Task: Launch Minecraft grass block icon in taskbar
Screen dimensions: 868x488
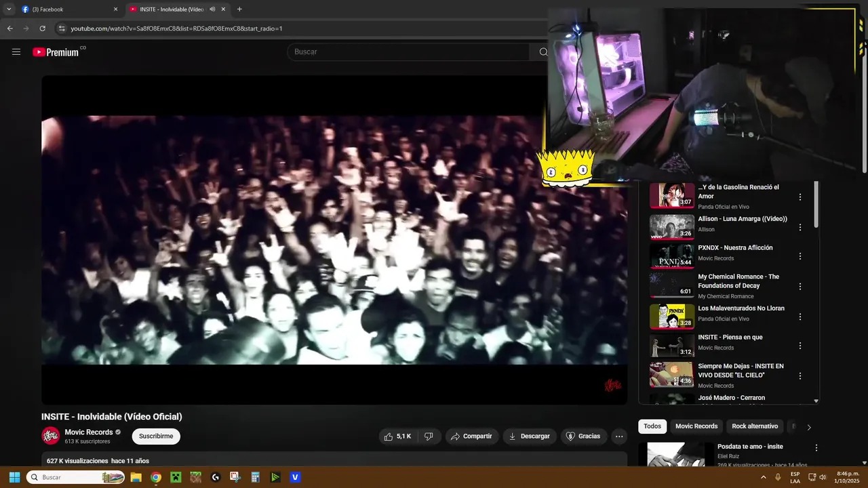Action: tap(195, 477)
